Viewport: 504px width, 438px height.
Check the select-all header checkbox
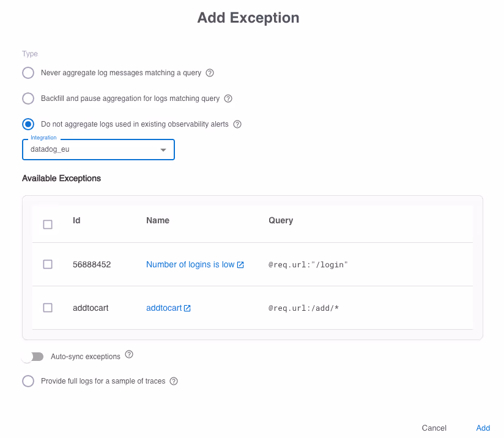tap(48, 225)
